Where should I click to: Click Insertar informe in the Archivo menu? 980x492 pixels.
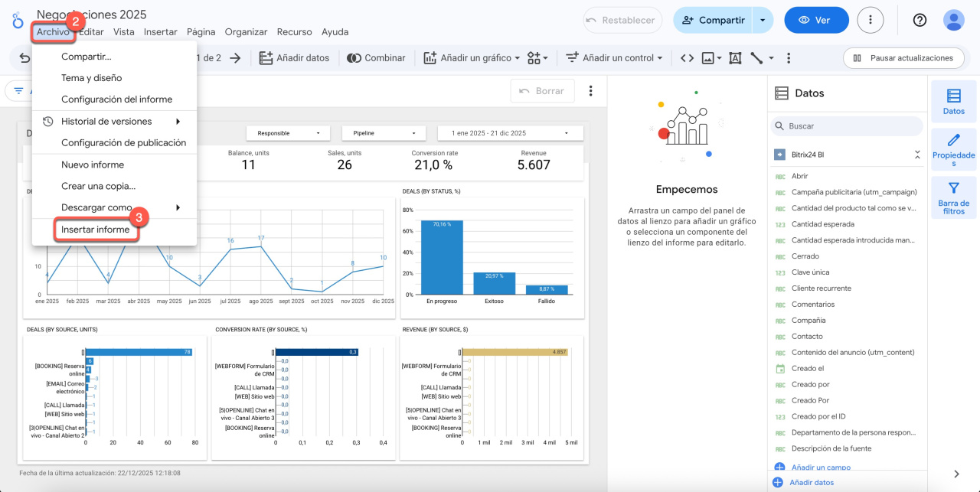(96, 230)
